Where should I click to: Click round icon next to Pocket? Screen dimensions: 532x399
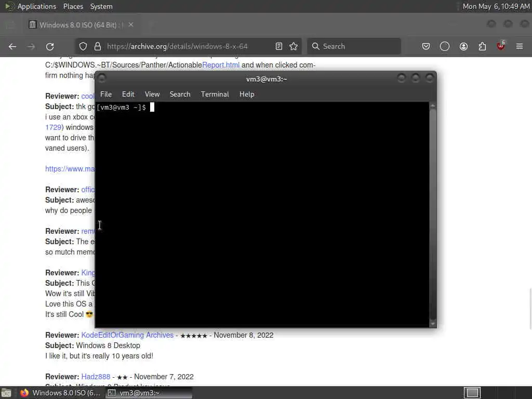tap(445, 46)
